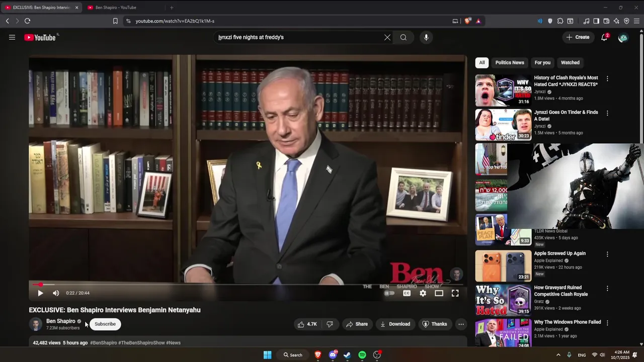Clear the search box text
This screenshot has width=644, height=362.
(387, 37)
